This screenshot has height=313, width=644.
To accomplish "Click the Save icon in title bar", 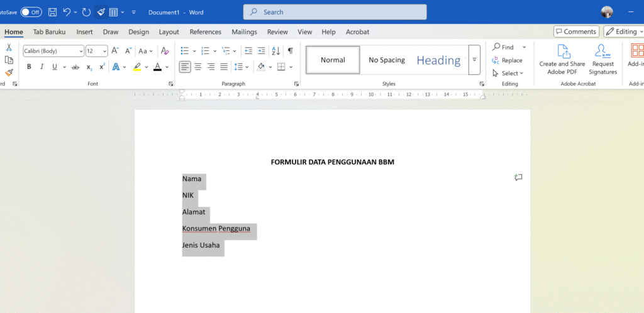I will [x=53, y=13].
